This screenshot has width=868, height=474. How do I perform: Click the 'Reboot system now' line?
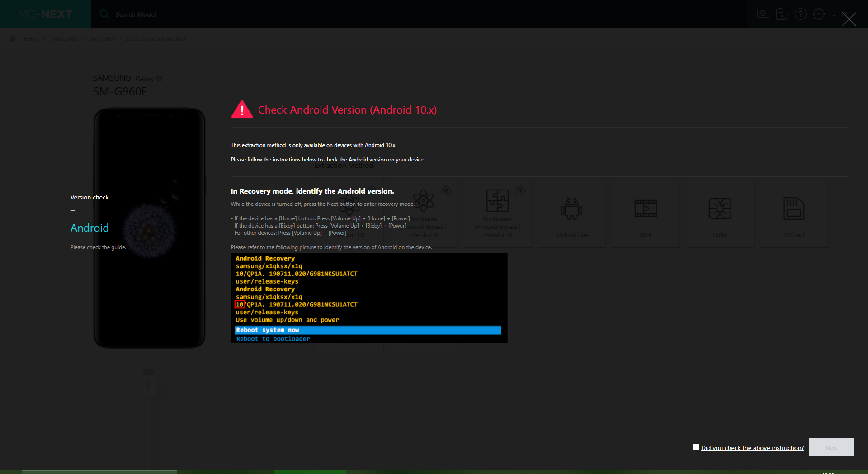click(368, 330)
